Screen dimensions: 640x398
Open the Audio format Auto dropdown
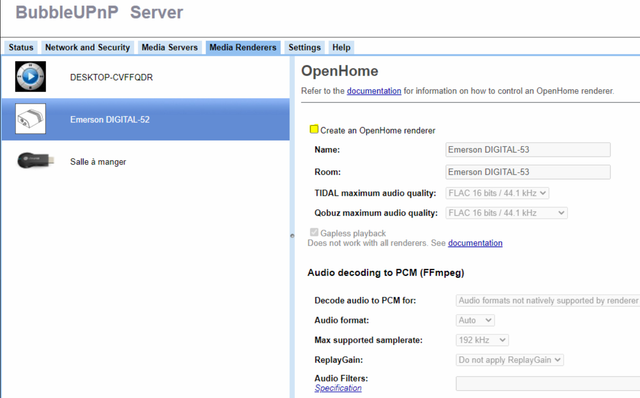coord(475,320)
